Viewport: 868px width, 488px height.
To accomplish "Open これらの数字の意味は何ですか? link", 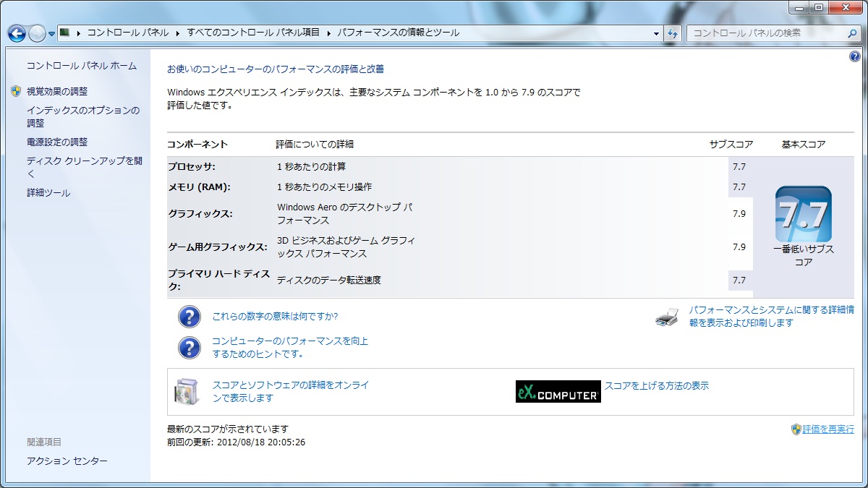I will [x=275, y=317].
